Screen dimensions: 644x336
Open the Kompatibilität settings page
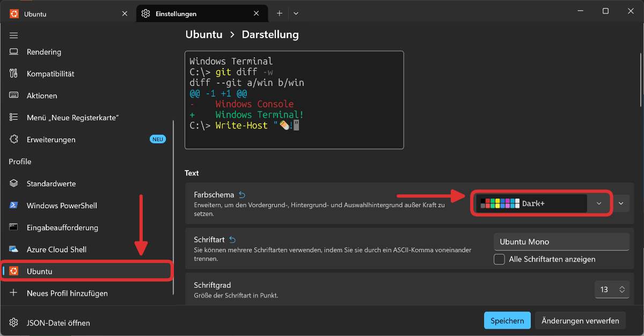click(x=88, y=74)
